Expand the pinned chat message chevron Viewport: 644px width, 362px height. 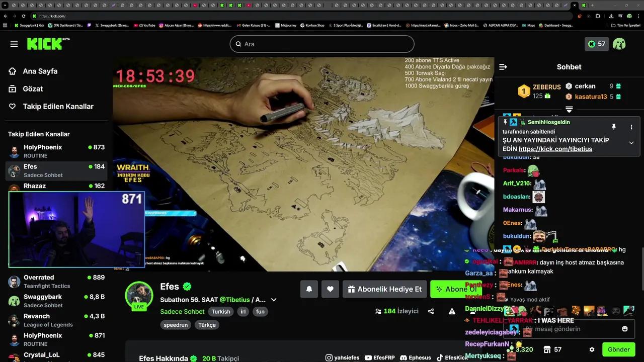click(631, 143)
